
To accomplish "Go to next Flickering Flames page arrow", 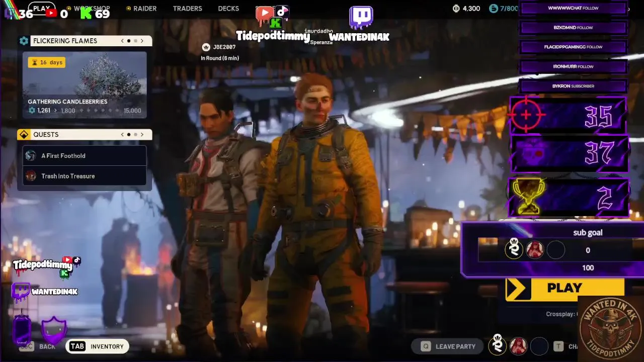I will coord(142,41).
